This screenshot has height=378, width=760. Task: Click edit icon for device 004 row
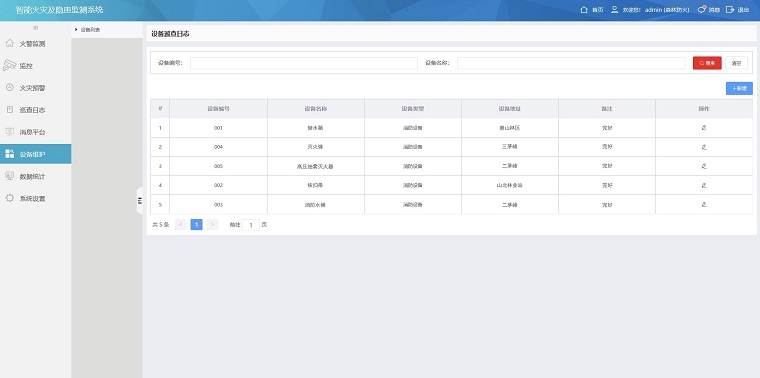point(704,147)
